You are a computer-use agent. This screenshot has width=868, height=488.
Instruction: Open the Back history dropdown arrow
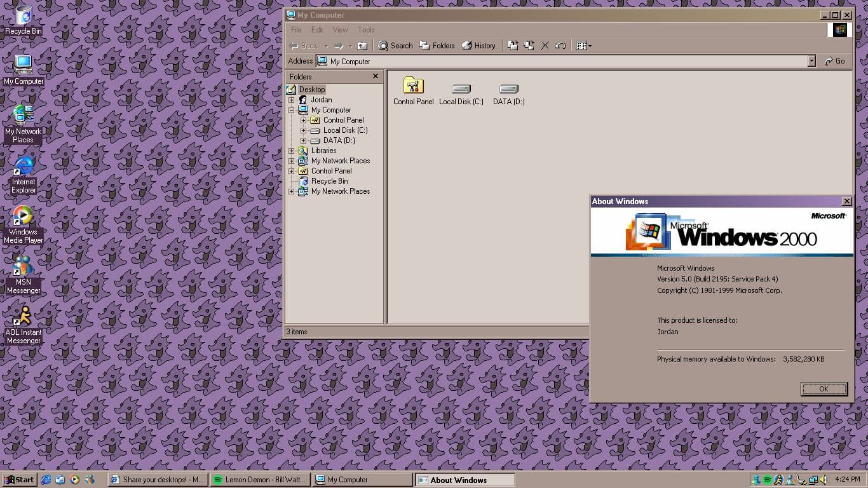pyautogui.click(x=326, y=46)
